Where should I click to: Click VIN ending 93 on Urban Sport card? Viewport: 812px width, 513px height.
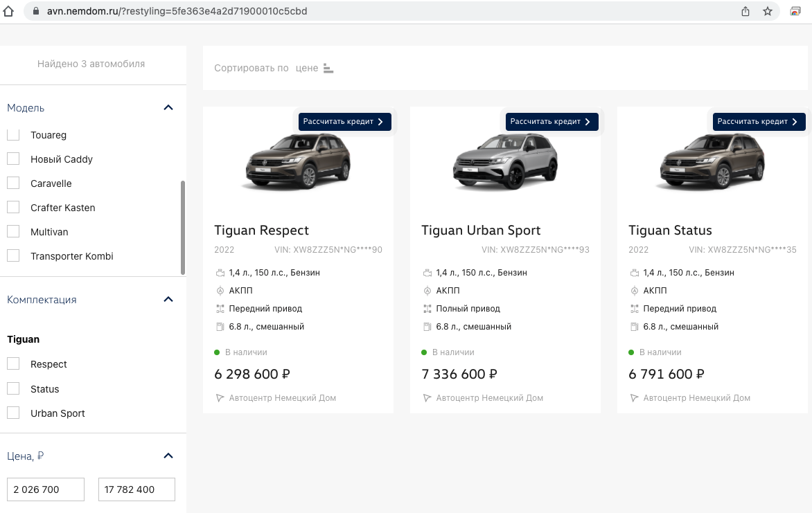pos(536,249)
